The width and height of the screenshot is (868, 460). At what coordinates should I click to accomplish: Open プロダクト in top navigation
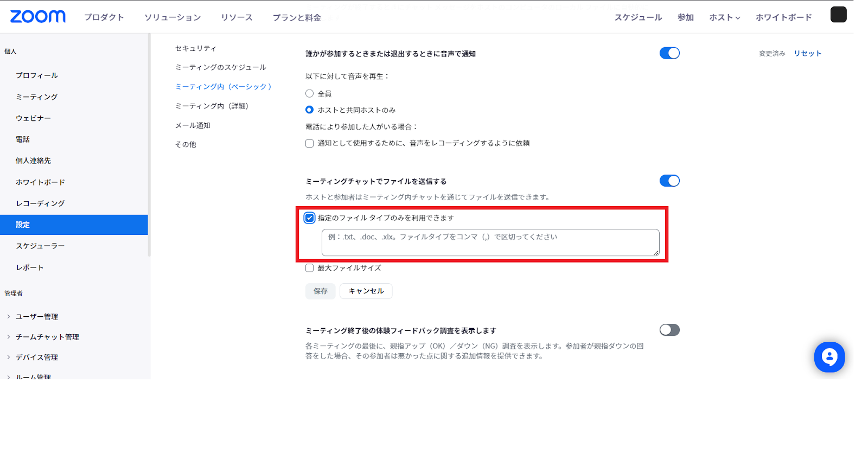click(104, 17)
